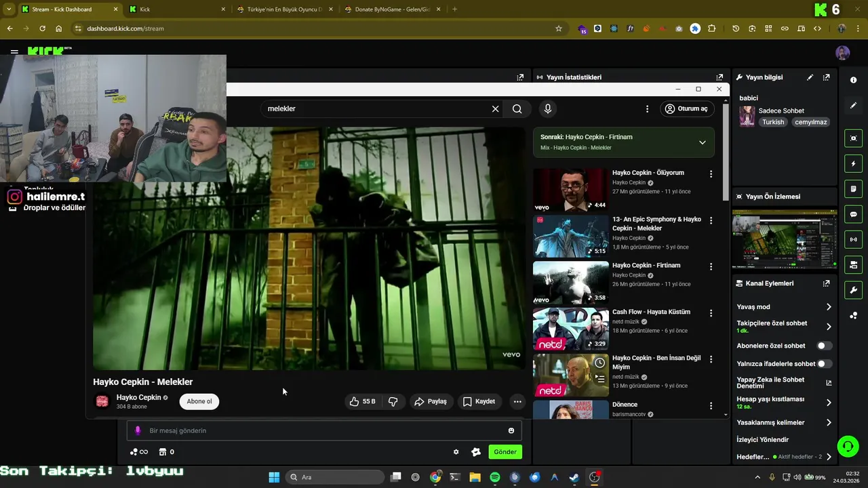Open the Kick hamburger menu
The height and width of the screenshot is (488, 868).
pyautogui.click(x=14, y=52)
